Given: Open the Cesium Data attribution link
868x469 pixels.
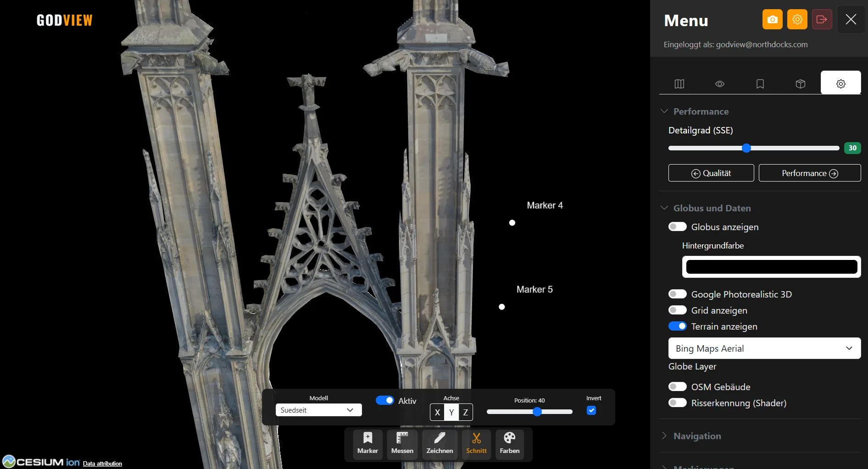Looking at the screenshot, I should (102, 463).
